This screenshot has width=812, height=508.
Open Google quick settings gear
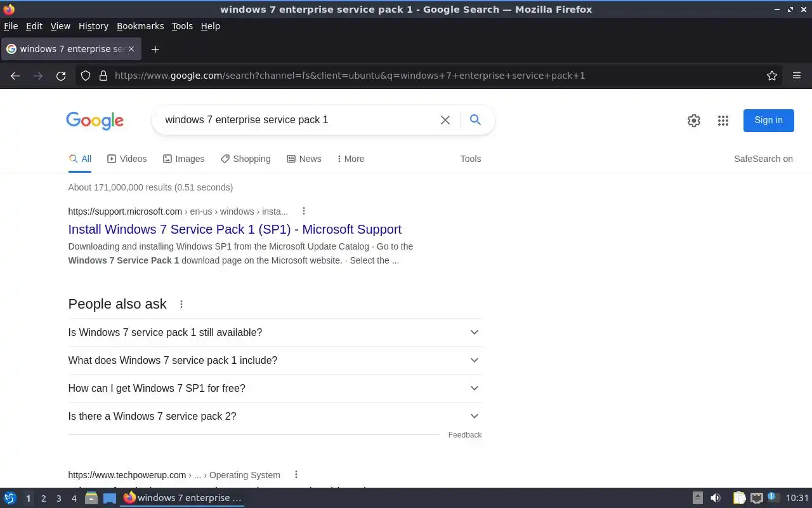pyautogui.click(x=694, y=121)
